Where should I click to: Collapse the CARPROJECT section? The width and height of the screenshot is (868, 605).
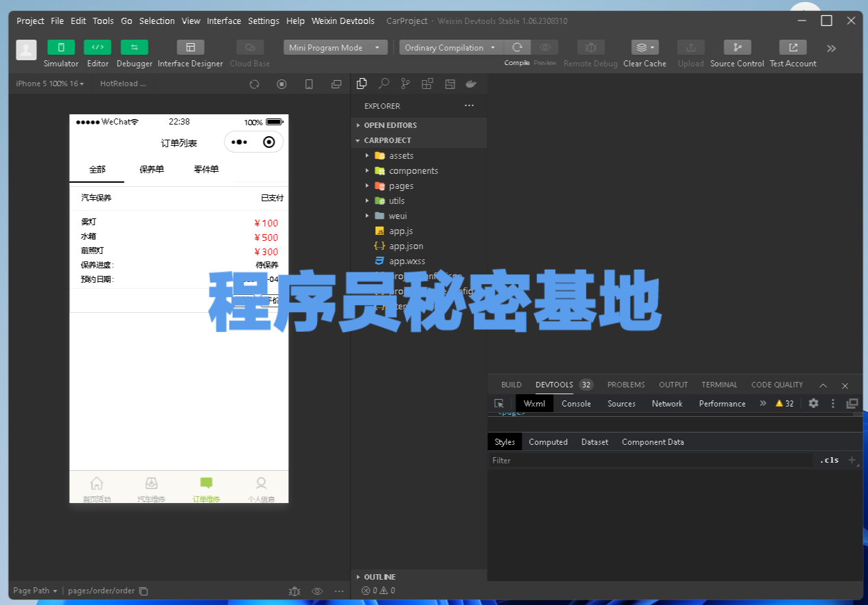tap(419, 140)
